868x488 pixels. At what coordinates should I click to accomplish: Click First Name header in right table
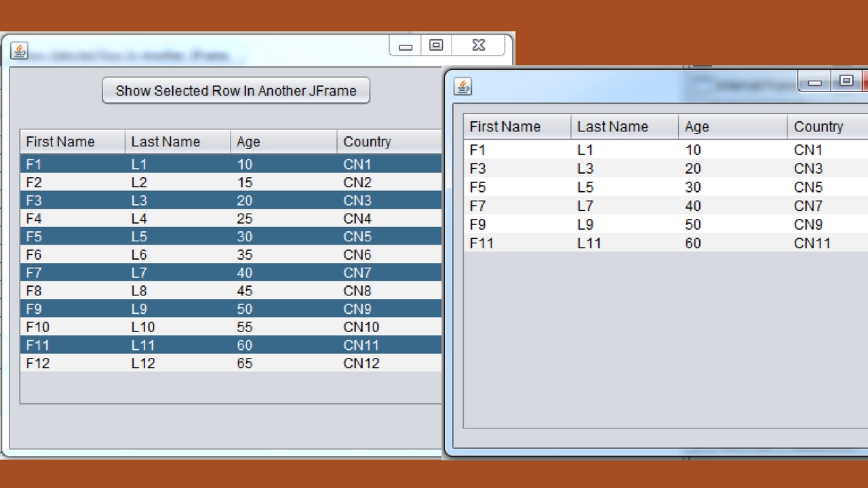pos(517,127)
